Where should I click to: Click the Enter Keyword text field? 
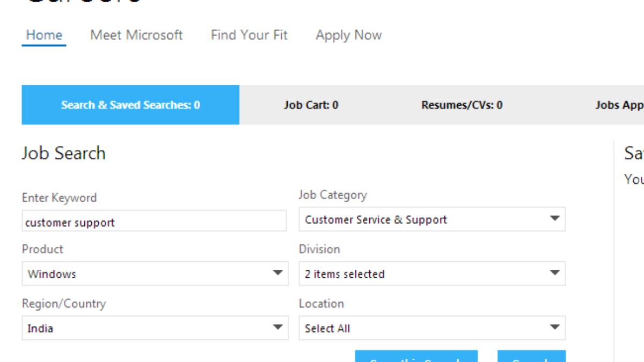154,221
